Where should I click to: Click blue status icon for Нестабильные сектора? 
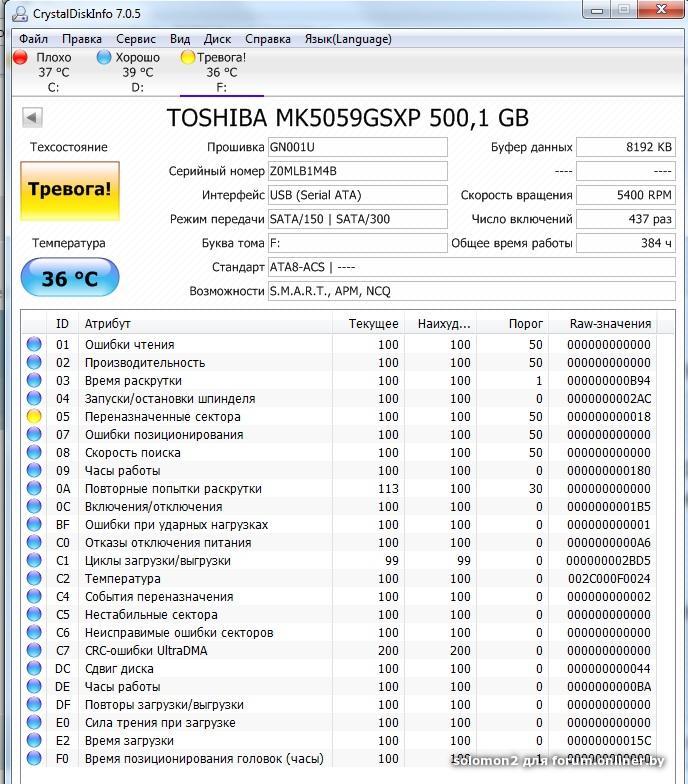click(x=34, y=614)
